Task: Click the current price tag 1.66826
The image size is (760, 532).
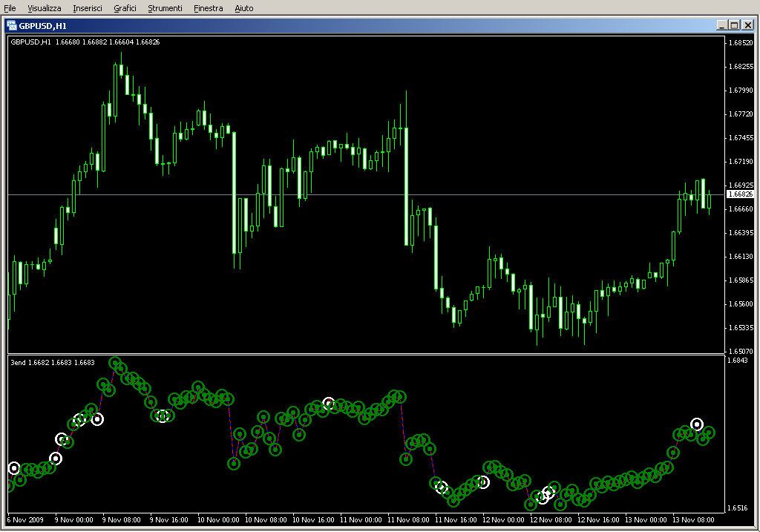Action: [x=740, y=194]
